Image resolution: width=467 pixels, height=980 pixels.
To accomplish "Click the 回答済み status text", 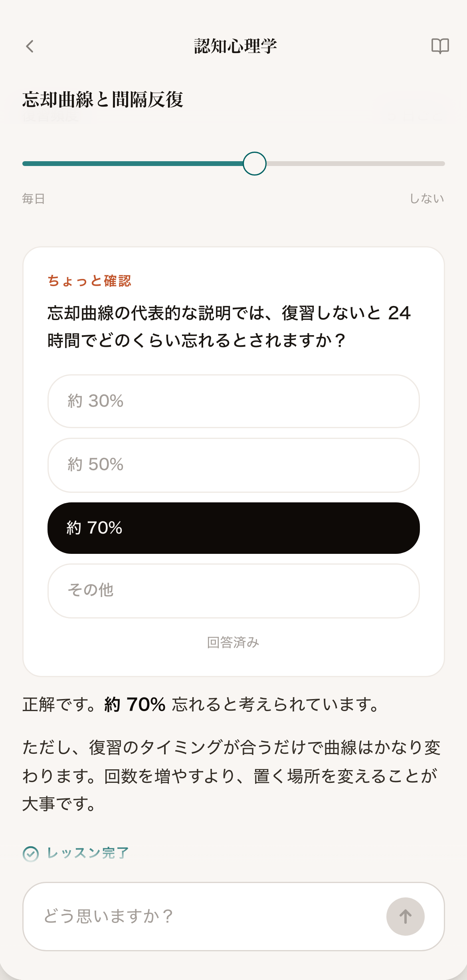I will pos(233,642).
